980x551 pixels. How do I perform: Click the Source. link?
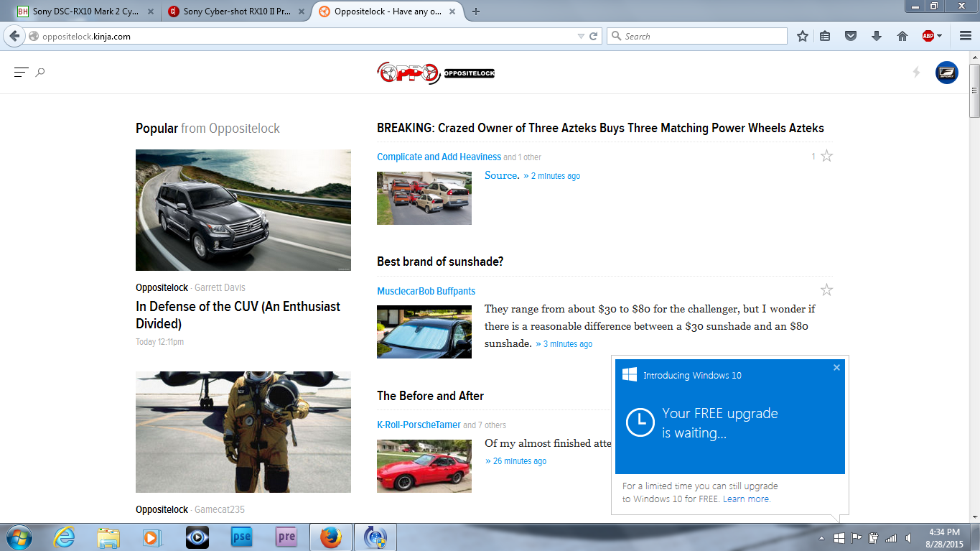(502, 175)
